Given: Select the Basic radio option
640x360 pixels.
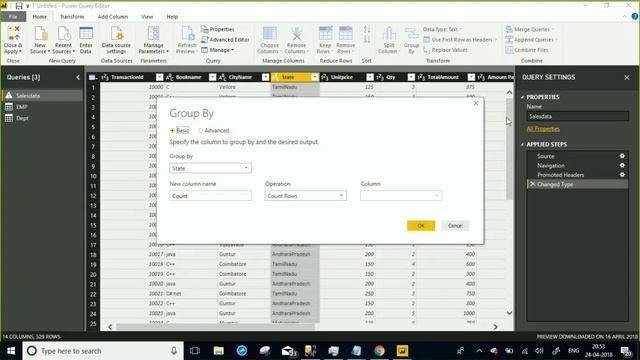Looking at the screenshot, I should [x=172, y=131].
